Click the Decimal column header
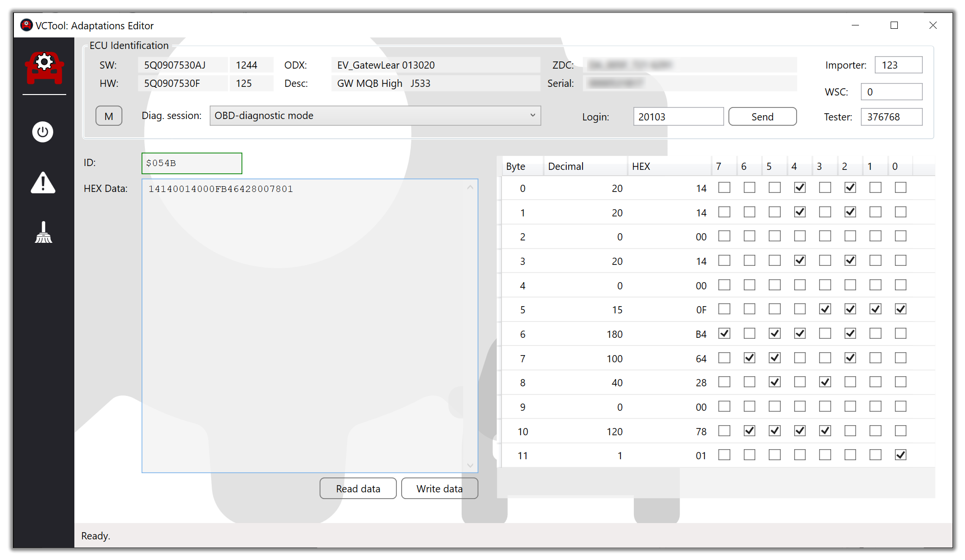 (565, 167)
